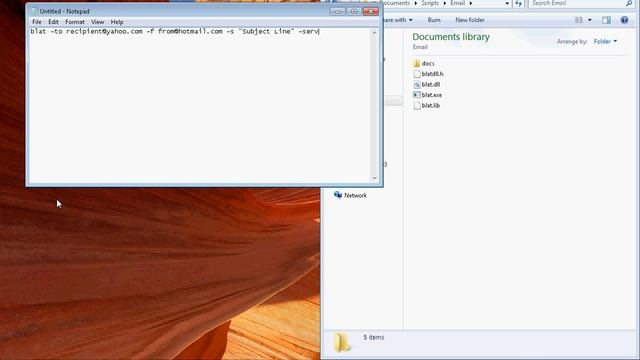
Task: Click the search magnifier icon
Action: 629,3
